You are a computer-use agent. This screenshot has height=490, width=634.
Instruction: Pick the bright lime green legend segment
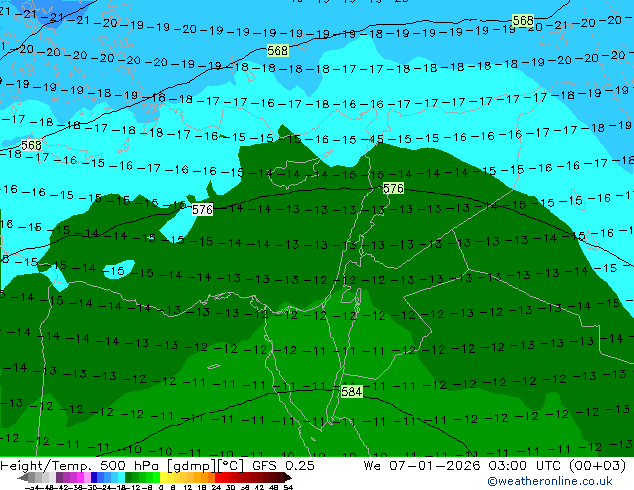(x=156, y=477)
